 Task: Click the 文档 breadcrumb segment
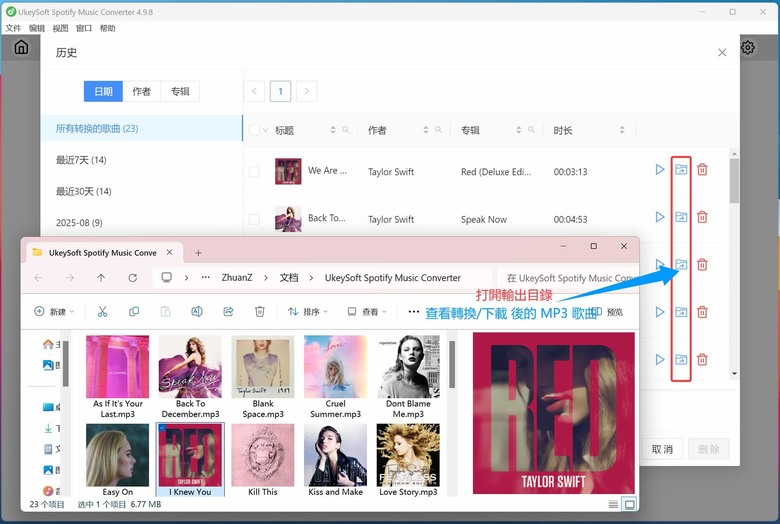289,278
